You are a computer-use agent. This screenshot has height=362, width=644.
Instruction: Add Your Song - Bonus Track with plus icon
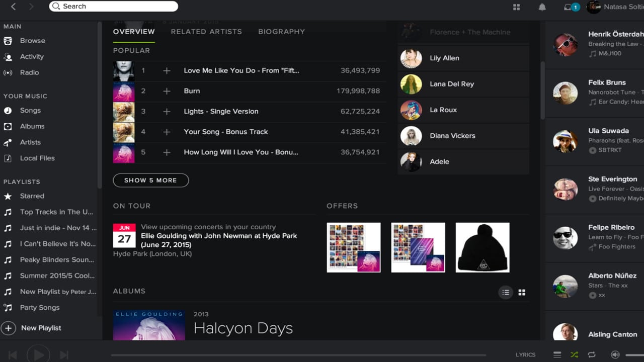(167, 132)
